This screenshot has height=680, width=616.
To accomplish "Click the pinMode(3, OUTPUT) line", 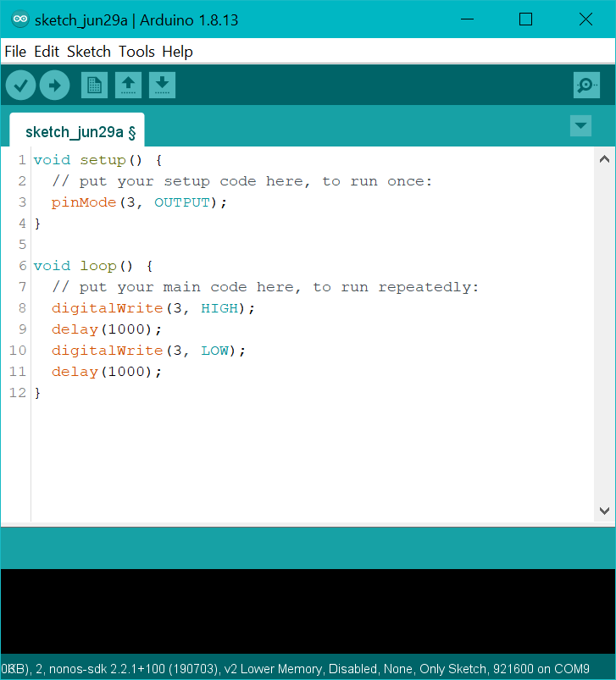I will pos(139,202).
